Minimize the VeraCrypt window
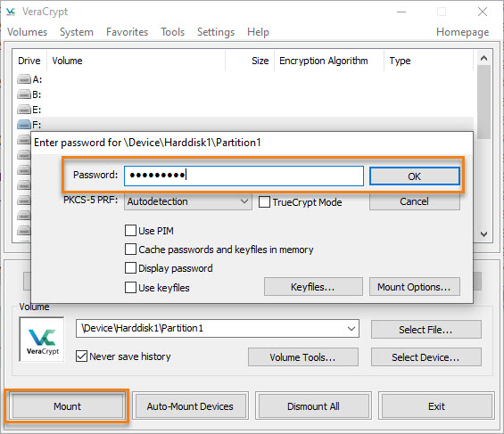This screenshot has width=504, height=434. (401, 12)
